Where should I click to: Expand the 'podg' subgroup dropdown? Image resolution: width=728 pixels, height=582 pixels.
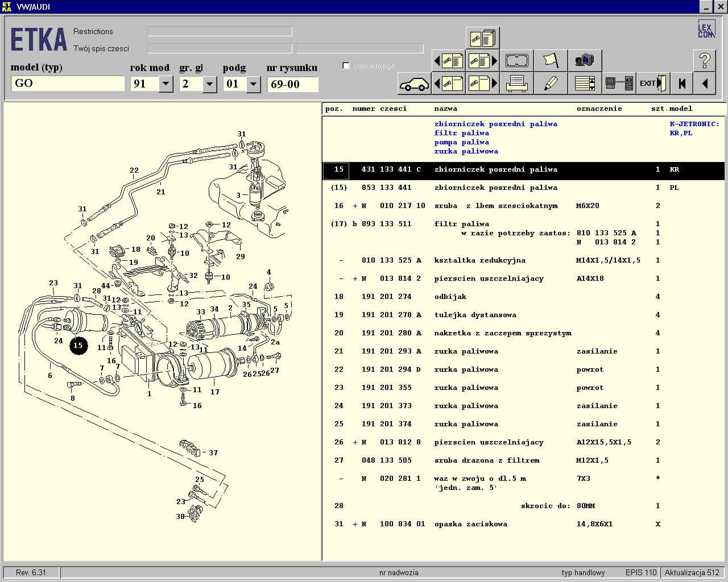(x=253, y=84)
